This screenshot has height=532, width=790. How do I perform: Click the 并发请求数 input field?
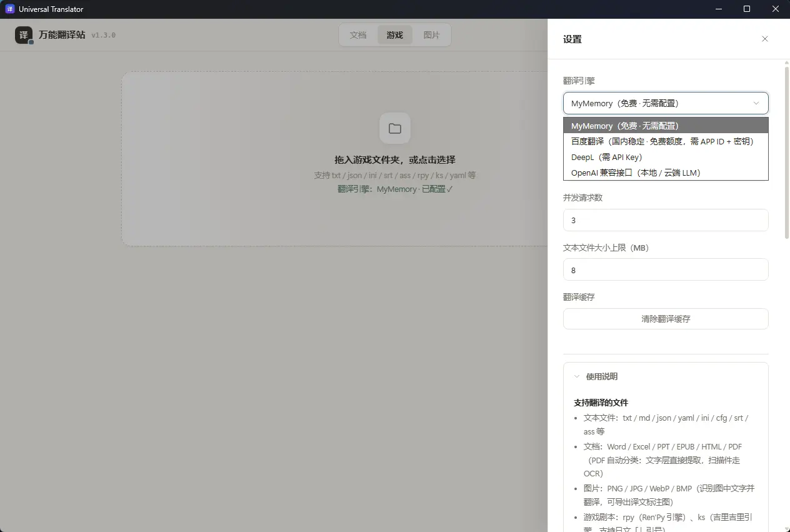point(666,220)
